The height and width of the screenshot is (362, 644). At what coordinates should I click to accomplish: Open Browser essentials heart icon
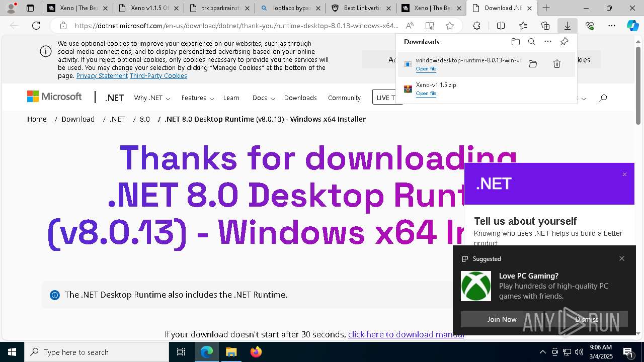coord(590,26)
